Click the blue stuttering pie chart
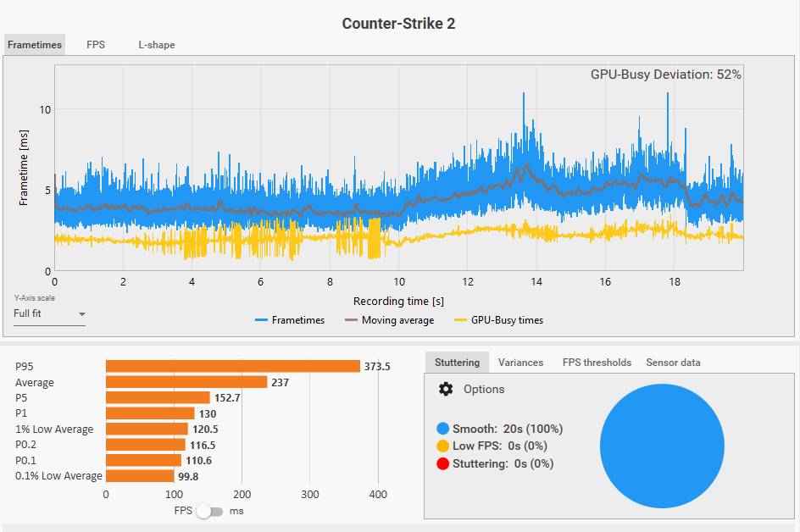 662,447
